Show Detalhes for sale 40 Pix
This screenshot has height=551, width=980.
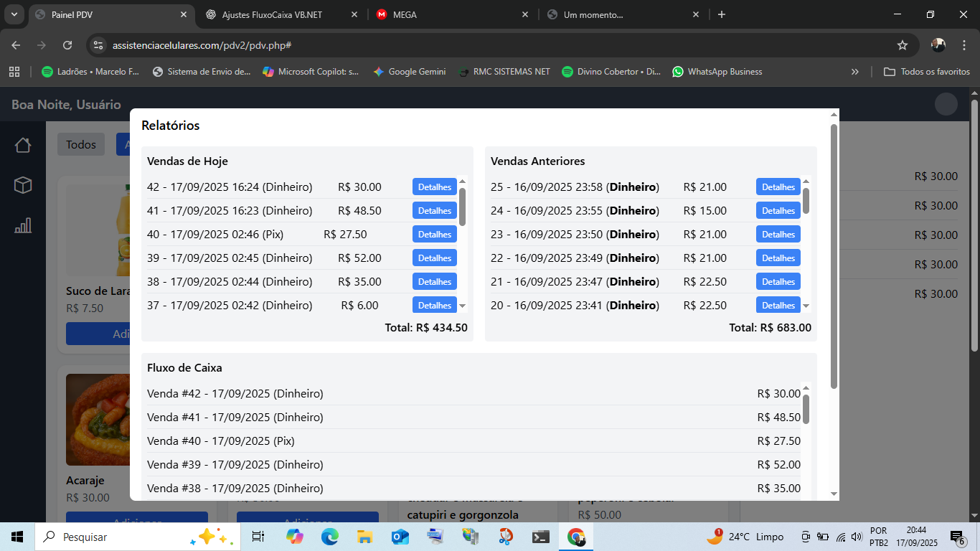click(x=434, y=235)
